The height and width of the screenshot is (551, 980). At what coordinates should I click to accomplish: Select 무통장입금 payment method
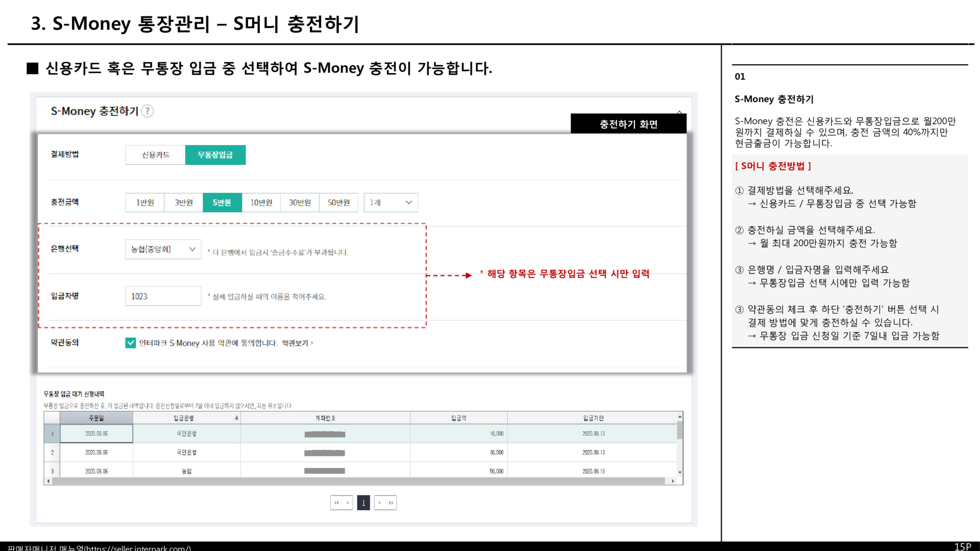pyautogui.click(x=215, y=155)
